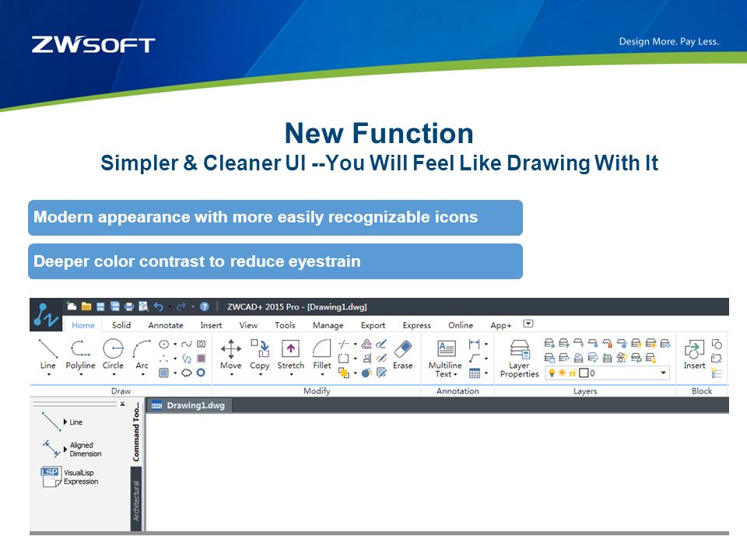The height and width of the screenshot is (560, 747).
Task: Toggle the layer lock padlock icon
Action: (x=572, y=373)
